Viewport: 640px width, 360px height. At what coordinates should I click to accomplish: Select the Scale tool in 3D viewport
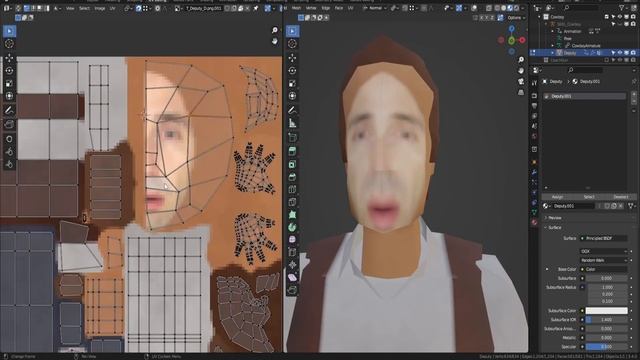[x=292, y=83]
